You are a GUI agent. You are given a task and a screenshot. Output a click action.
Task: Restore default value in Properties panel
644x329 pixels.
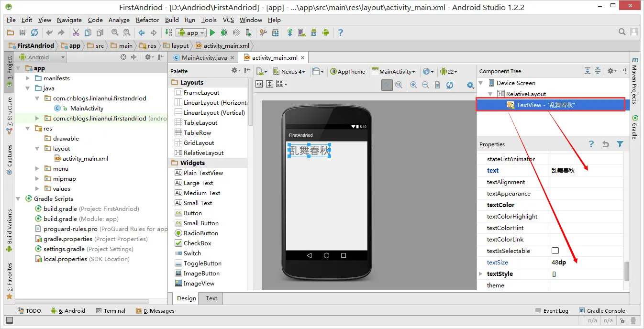click(x=606, y=144)
